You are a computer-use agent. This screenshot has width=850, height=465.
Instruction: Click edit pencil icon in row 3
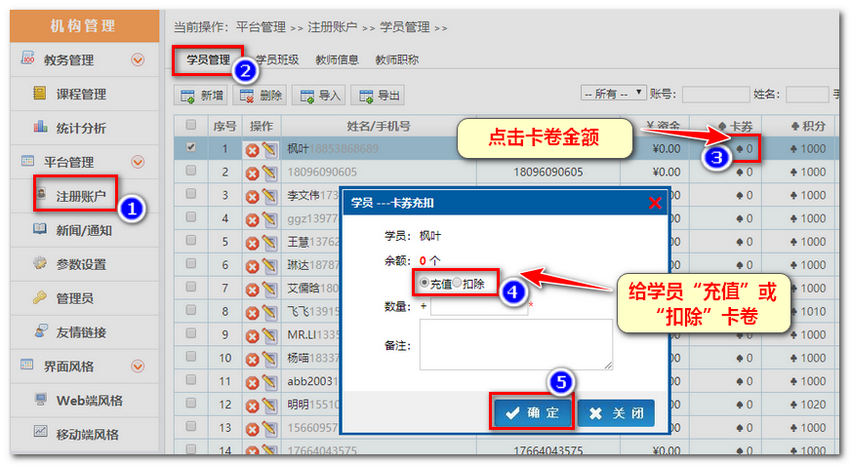269,195
